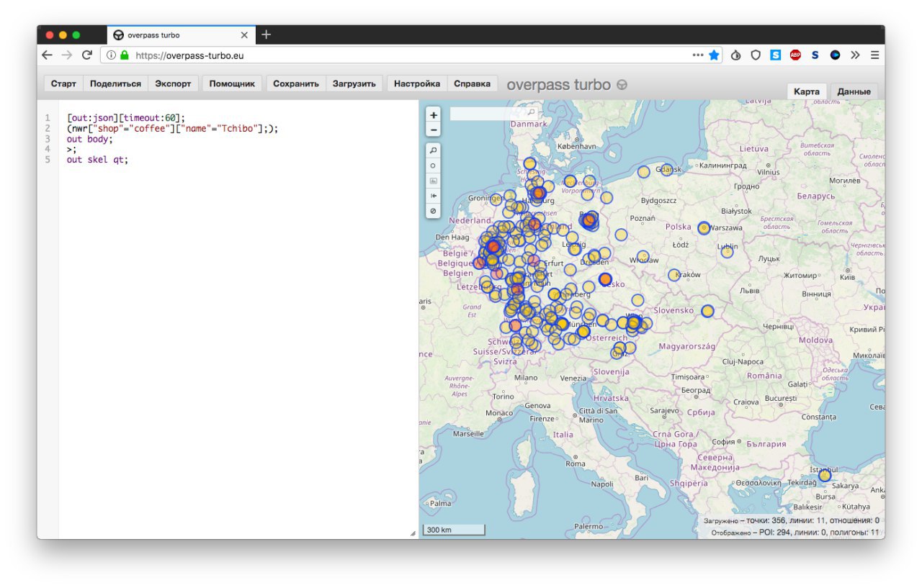The height and width of the screenshot is (588, 922).
Task: Click the blue bookmark star
Action: 714,55
